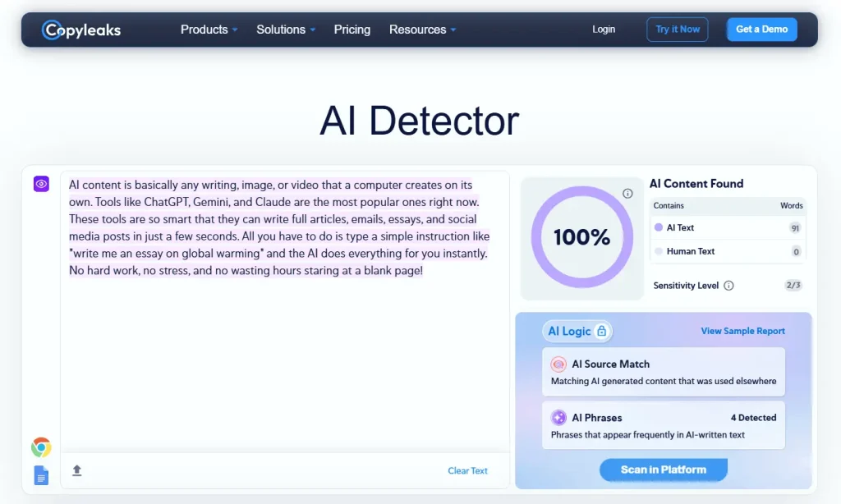Click the purple eye icon beside the text
Viewport: 841px width, 504px height.
41,184
